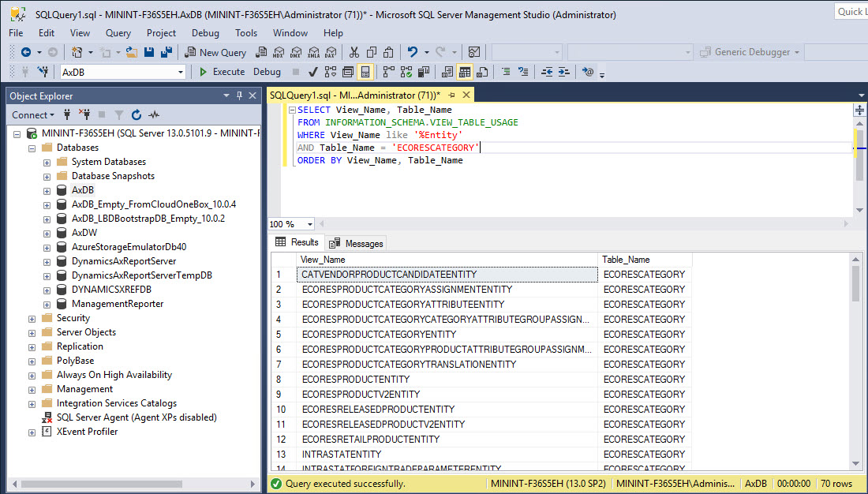Select the Results tab
This screenshot has height=494, width=868.
click(x=297, y=242)
